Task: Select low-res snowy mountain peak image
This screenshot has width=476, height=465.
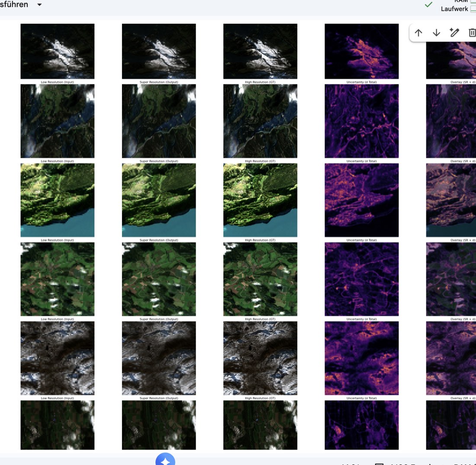Action: [58, 51]
